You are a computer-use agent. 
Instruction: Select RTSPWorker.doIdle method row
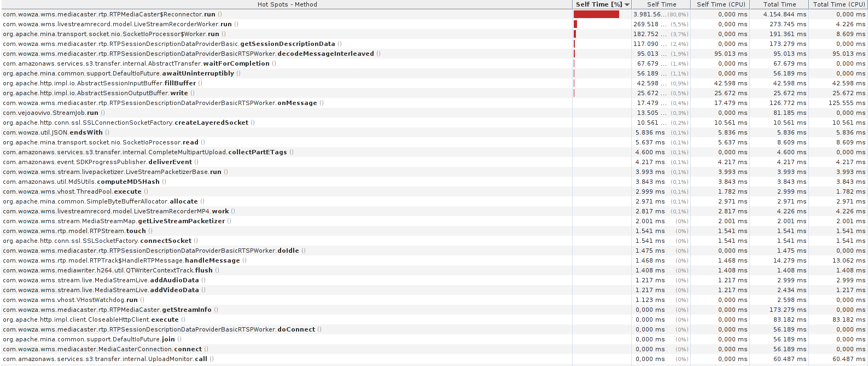coord(434,251)
